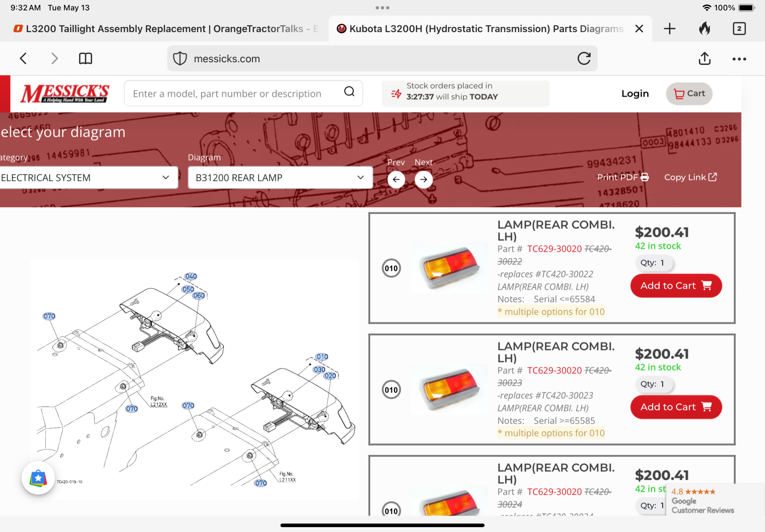This screenshot has height=532, width=765.
Task: Click Print PDF link
Action: coord(623,177)
